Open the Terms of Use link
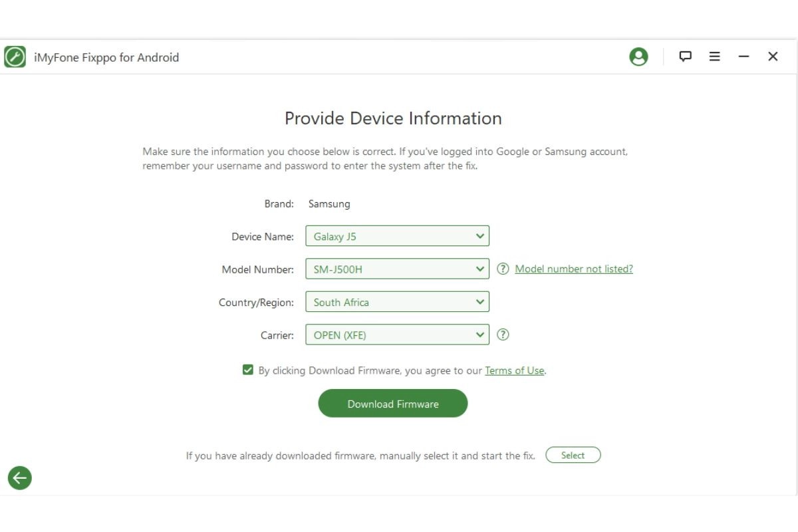798x532 pixels. tap(515, 370)
